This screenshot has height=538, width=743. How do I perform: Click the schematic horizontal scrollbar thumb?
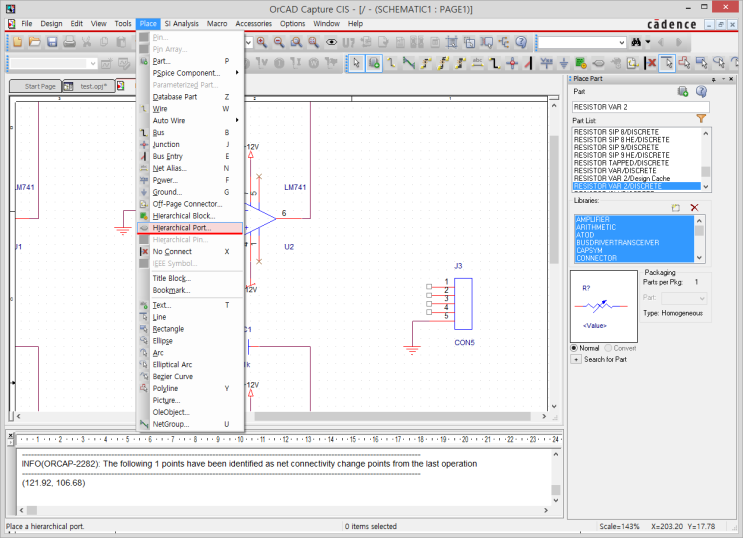(392, 416)
